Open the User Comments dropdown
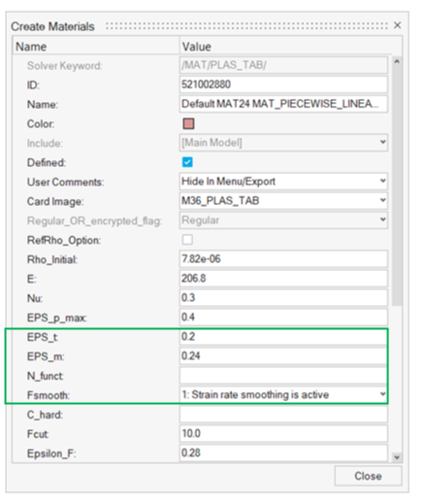Viewport: 426px width, 504px height. (283, 182)
